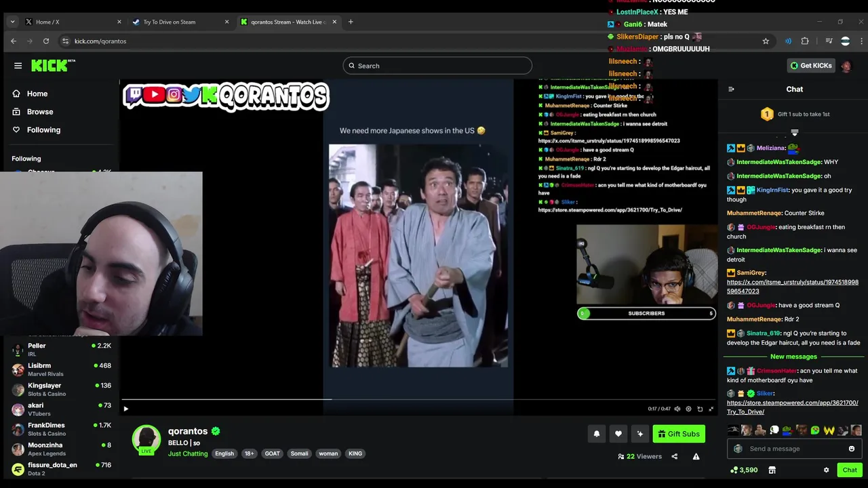Play the stream video

125,409
